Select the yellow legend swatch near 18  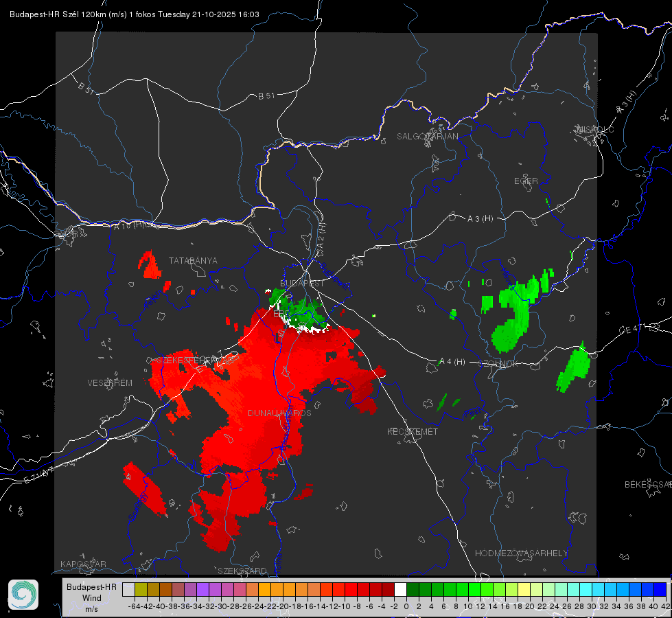click(524, 590)
